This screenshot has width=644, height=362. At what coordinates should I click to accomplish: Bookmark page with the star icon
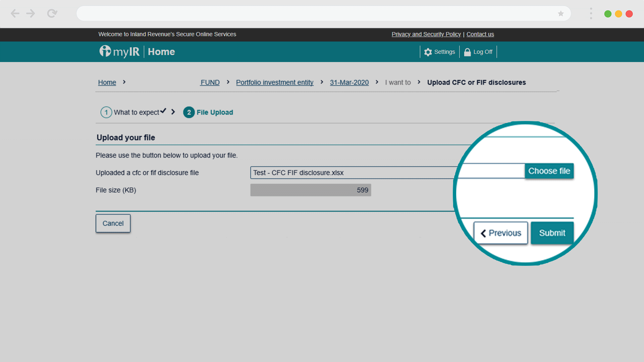click(560, 13)
